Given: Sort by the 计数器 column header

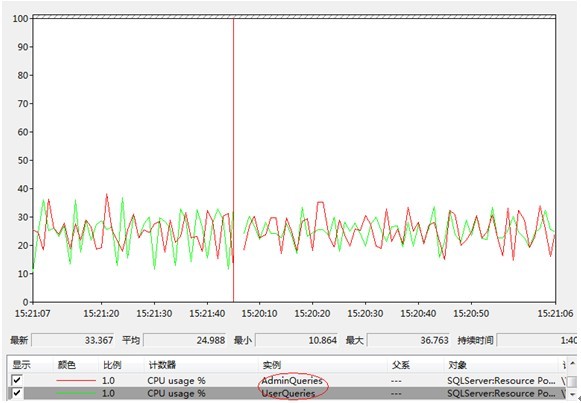Looking at the screenshot, I should point(201,365).
